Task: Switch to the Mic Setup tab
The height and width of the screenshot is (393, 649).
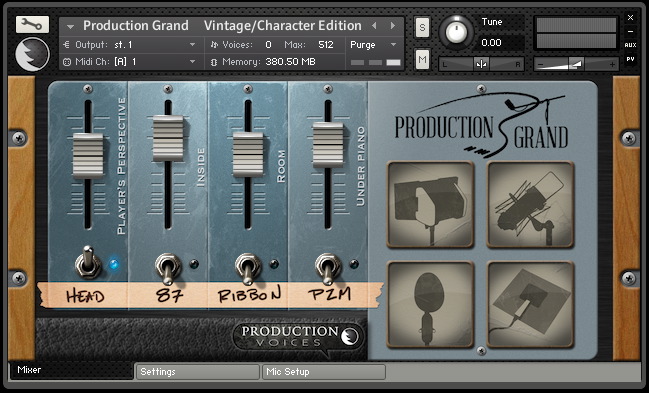Action: click(324, 372)
